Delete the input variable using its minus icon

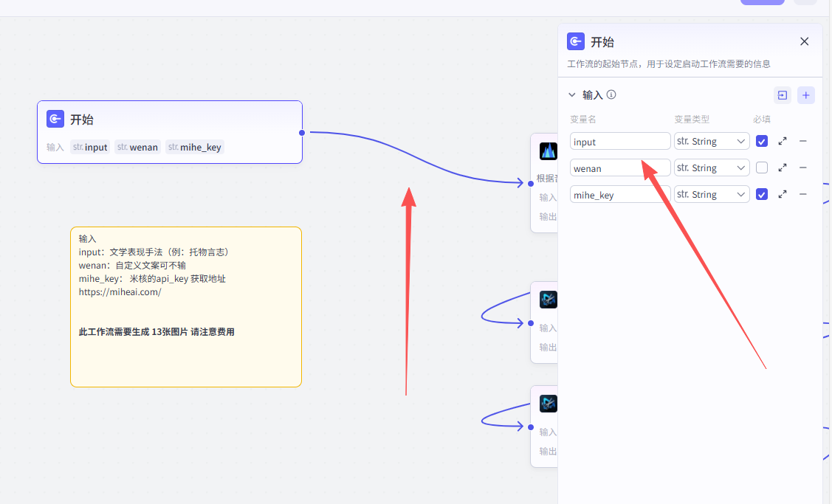(x=803, y=142)
